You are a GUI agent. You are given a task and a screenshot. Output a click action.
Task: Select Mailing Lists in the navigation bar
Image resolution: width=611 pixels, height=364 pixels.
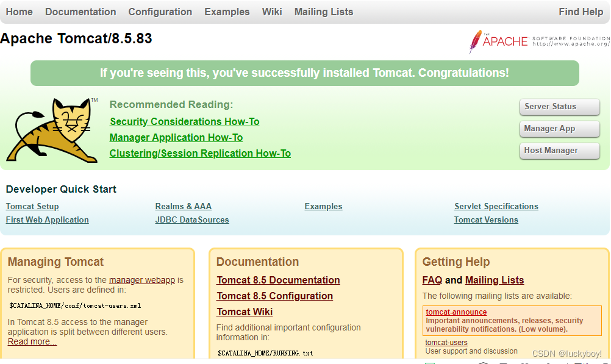coord(324,12)
